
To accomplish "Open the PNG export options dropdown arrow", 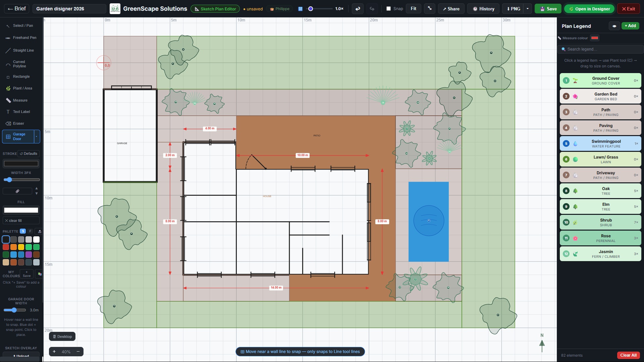I will (x=528, y=9).
